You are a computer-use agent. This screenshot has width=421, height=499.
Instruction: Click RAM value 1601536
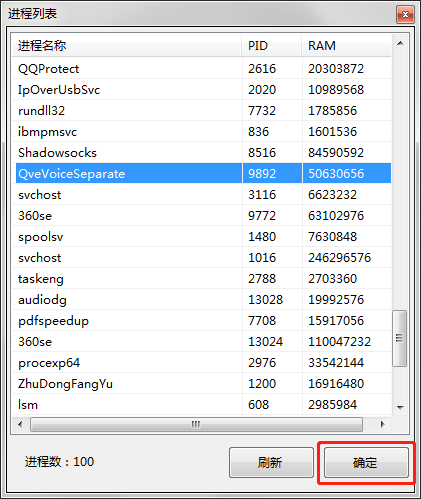[332, 132]
